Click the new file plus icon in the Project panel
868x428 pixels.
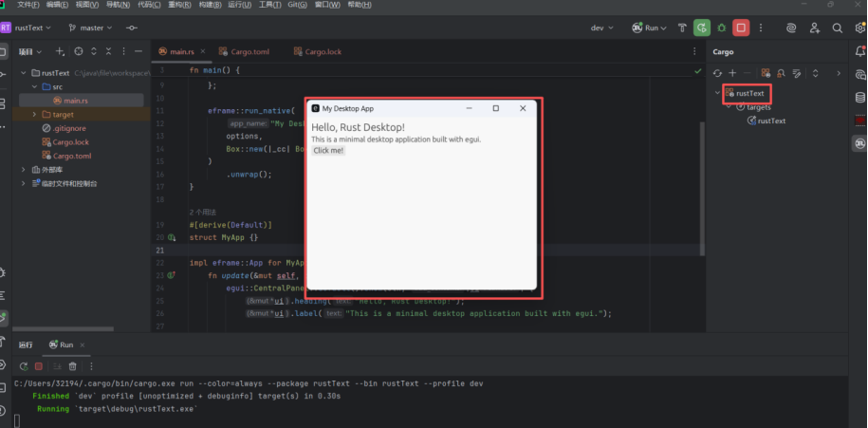pos(60,51)
